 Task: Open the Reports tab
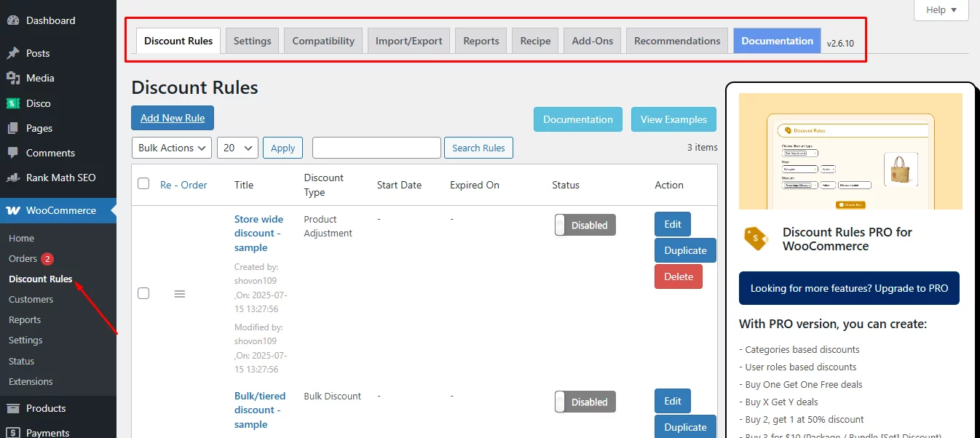point(481,41)
